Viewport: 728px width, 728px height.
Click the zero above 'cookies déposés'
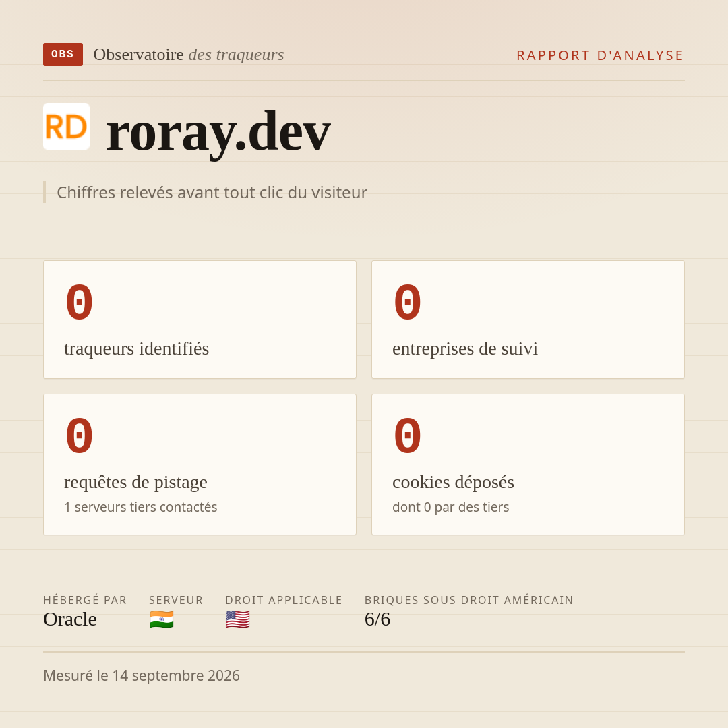[408, 435]
